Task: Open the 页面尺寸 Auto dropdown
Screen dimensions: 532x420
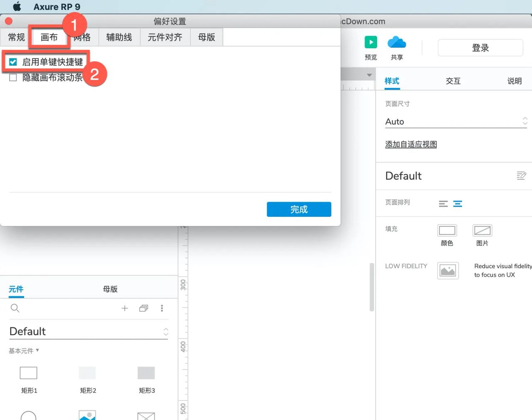Action: pyautogui.click(x=525, y=121)
